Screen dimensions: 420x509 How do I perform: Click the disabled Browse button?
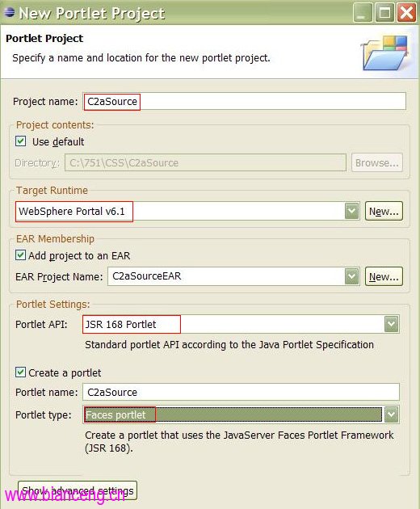377,162
